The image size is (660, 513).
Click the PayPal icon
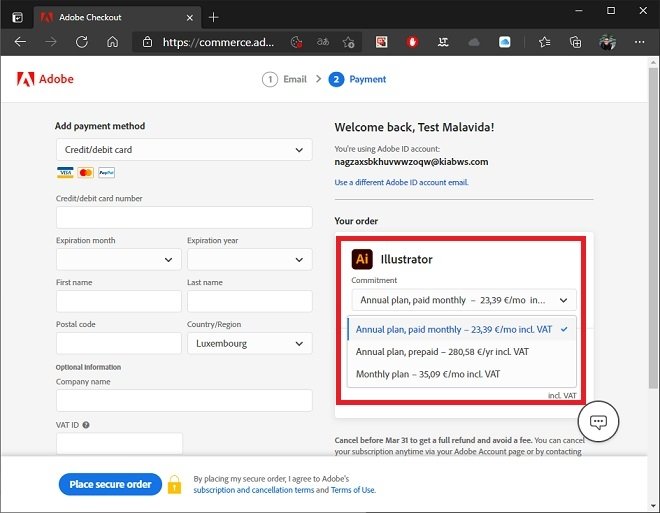(106, 173)
